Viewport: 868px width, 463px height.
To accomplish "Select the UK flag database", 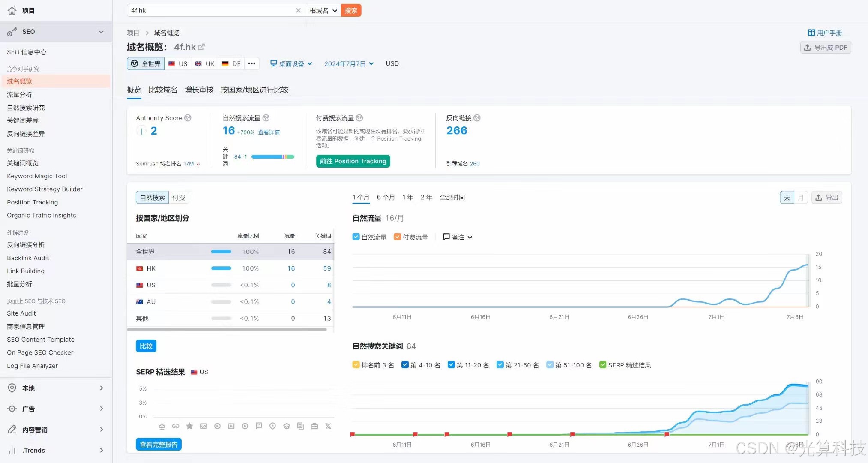I will click(x=205, y=63).
